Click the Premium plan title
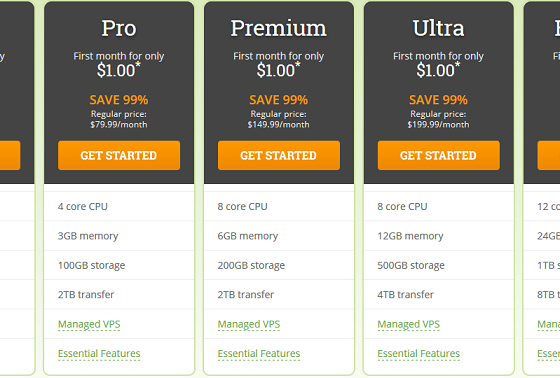The height and width of the screenshot is (378, 560). pyautogui.click(x=279, y=28)
